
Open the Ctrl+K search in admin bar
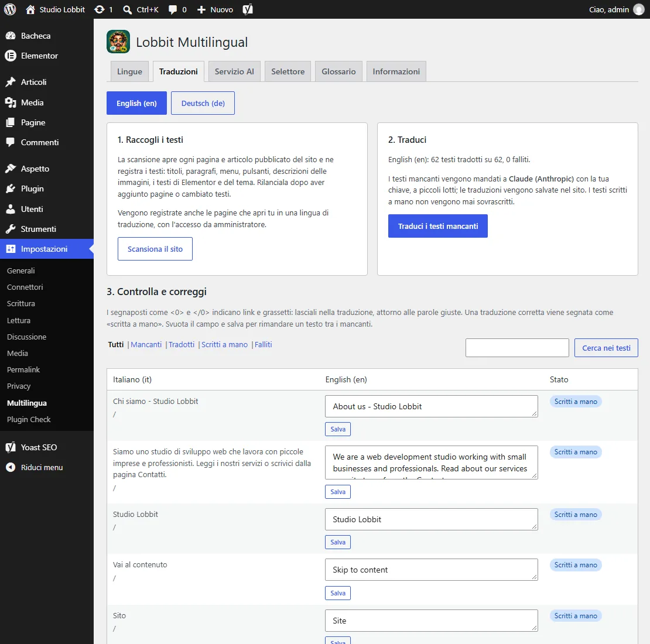pyautogui.click(x=141, y=9)
